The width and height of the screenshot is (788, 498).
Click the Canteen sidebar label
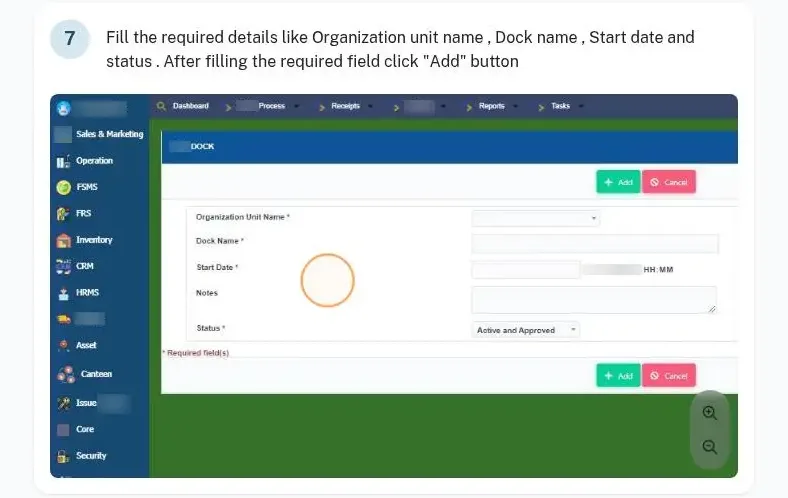pos(96,374)
